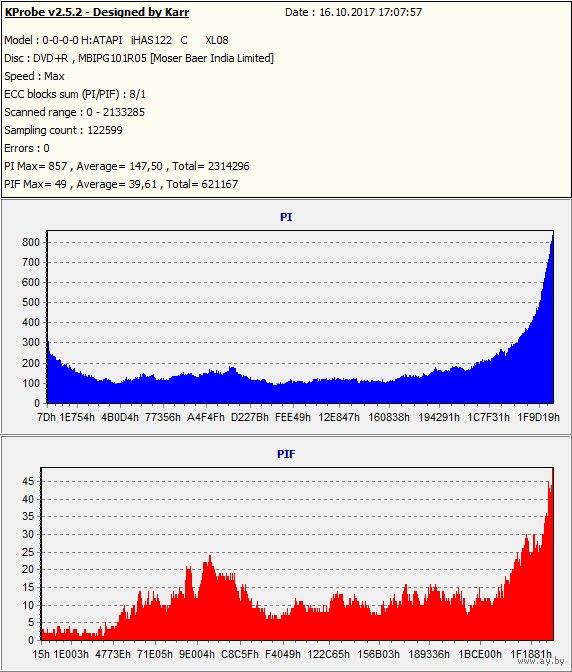Click the ECC blocks sum 8/1 line
The height and width of the screenshot is (672, 572).
coord(75,94)
